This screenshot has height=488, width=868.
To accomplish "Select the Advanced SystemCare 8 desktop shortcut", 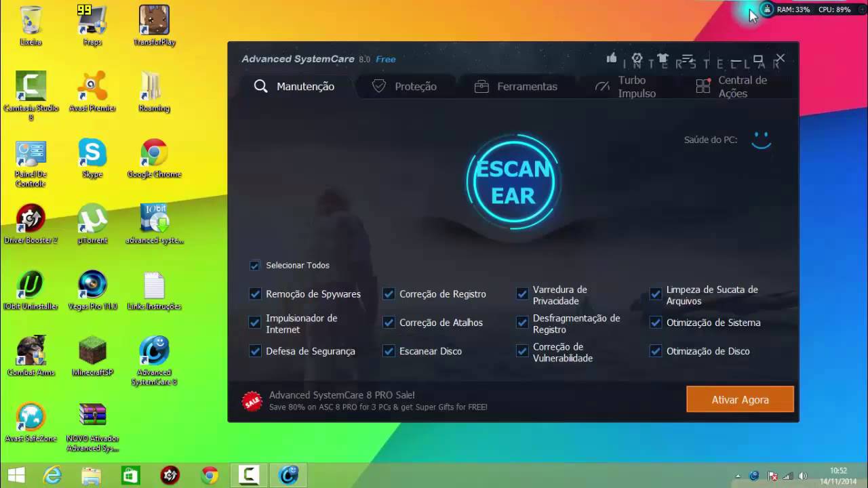I will coord(154,361).
